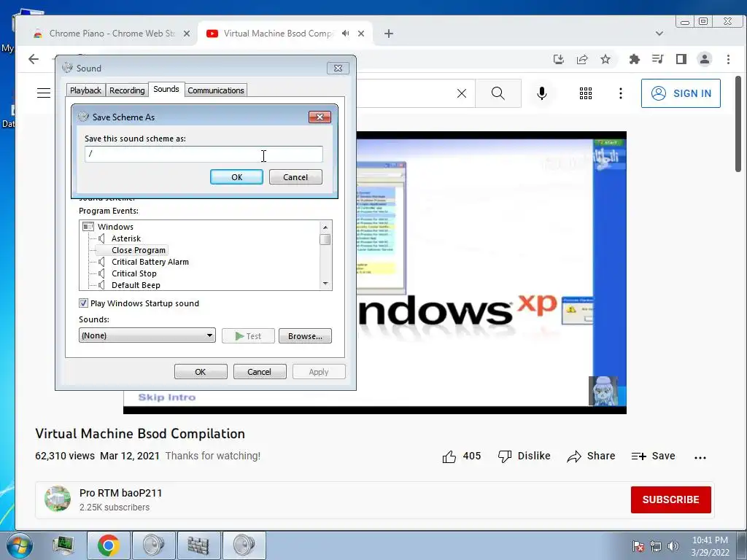Switch to the Recording tab
Screen dimensions: 747x560
coord(127,90)
